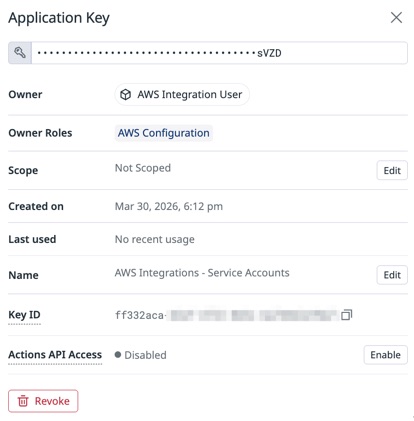Click the Last used label
This screenshot has height=421, width=414.
[32, 239]
